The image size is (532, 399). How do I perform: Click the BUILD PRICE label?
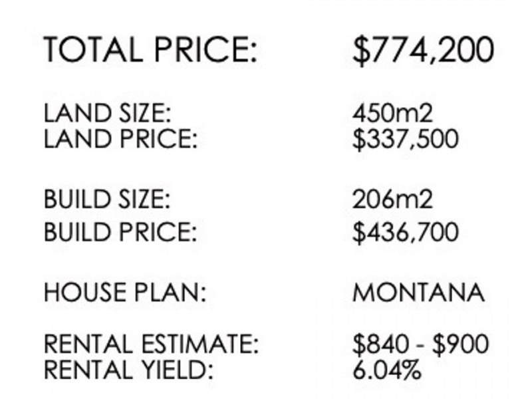120,231
